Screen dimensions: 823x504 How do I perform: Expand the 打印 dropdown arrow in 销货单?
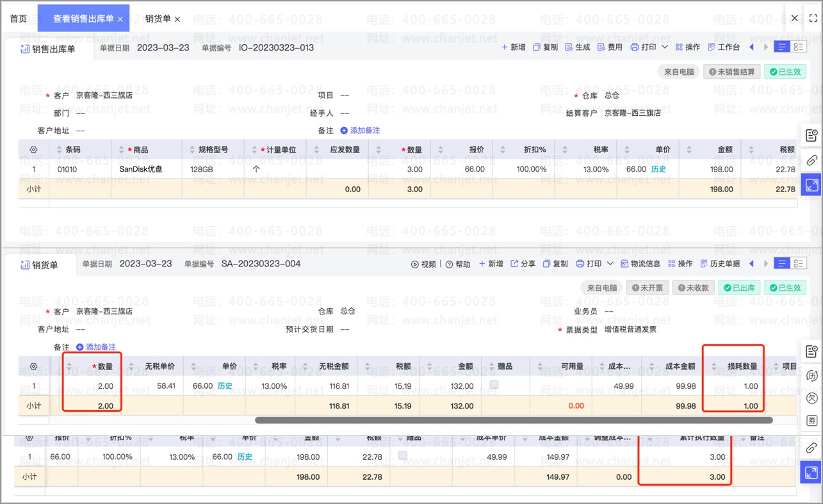tap(610, 264)
